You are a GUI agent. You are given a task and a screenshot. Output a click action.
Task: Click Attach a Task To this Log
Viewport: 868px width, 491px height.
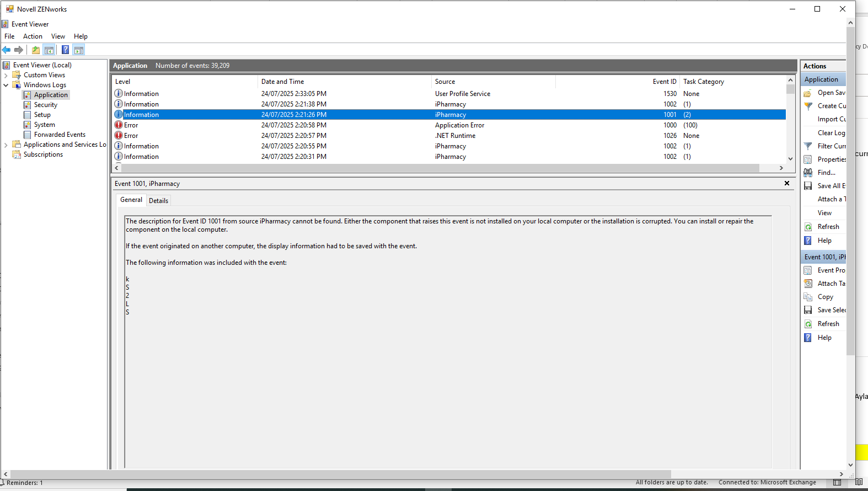(x=831, y=199)
